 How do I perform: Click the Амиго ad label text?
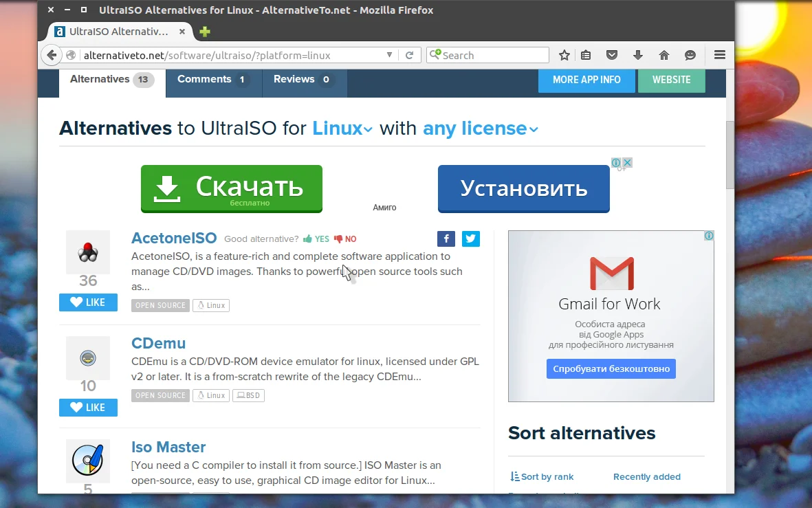coord(384,208)
